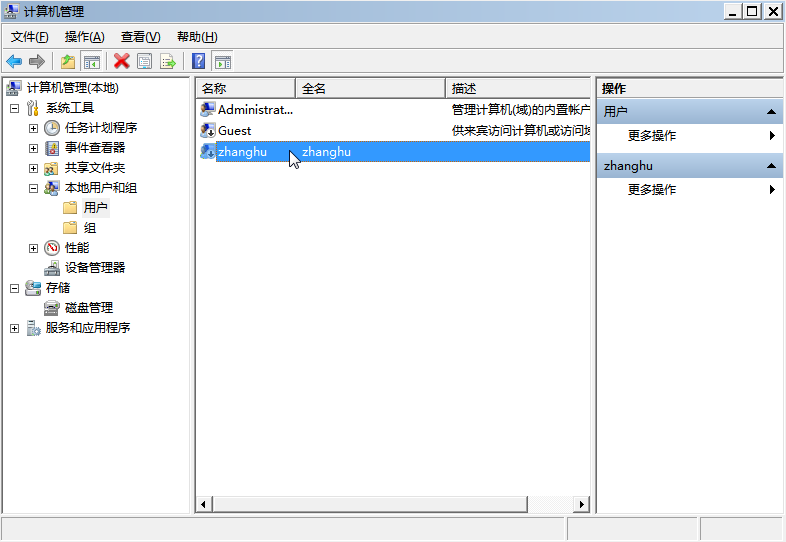The height and width of the screenshot is (542, 786).
Task: Click the blue Help question mark icon
Action: [x=198, y=61]
